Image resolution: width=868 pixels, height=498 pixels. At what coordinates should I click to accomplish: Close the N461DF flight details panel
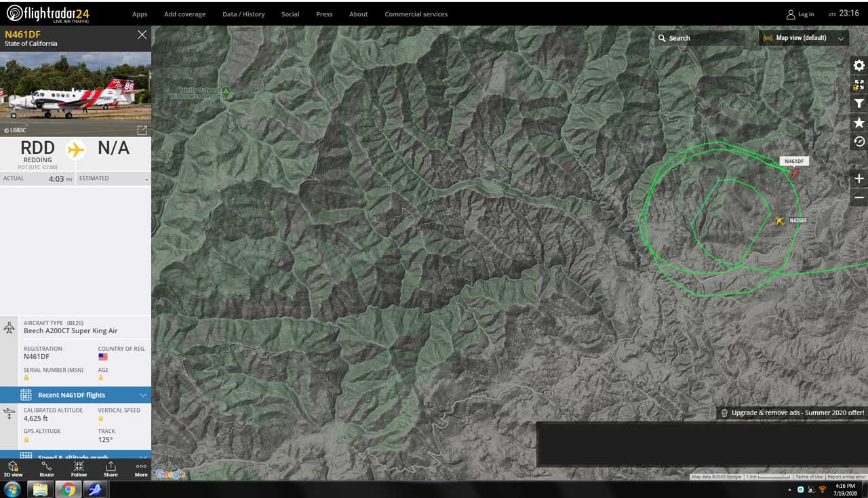click(x=142, y=35)
